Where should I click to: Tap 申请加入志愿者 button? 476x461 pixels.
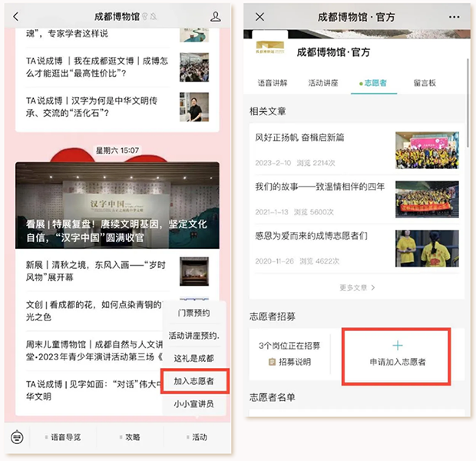tap(396, 357)
